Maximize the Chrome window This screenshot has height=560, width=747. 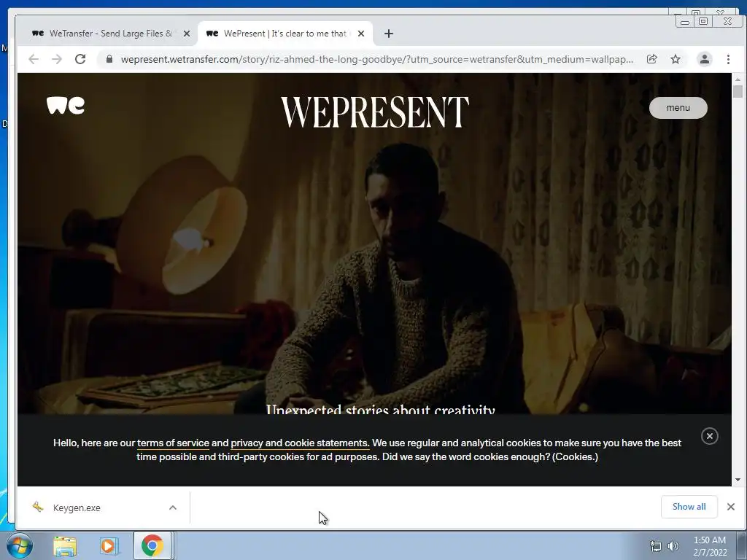(703, 21)
